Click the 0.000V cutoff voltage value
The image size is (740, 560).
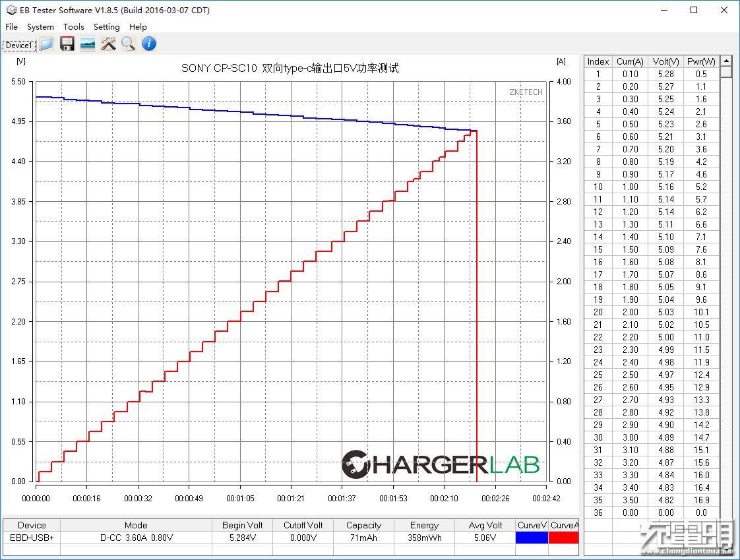coord(303,538)
